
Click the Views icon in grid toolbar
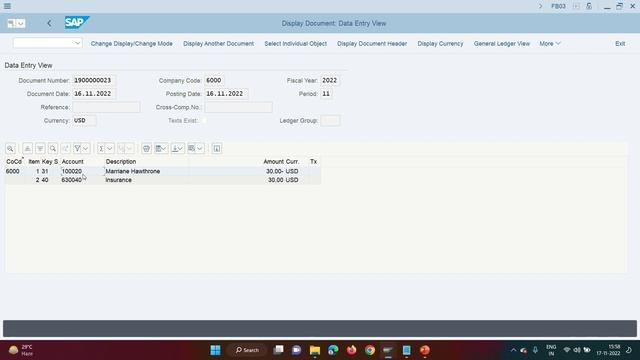(158, 149)
